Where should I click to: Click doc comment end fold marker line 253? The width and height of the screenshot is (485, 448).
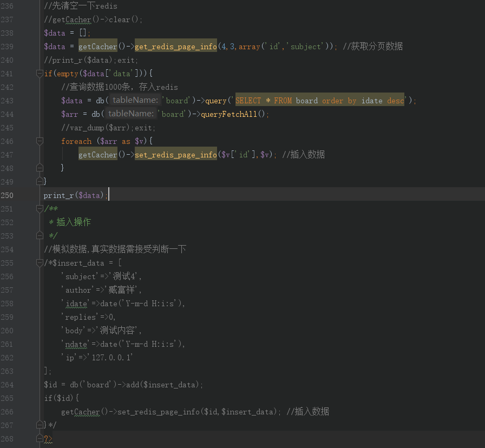pos(40,235)
